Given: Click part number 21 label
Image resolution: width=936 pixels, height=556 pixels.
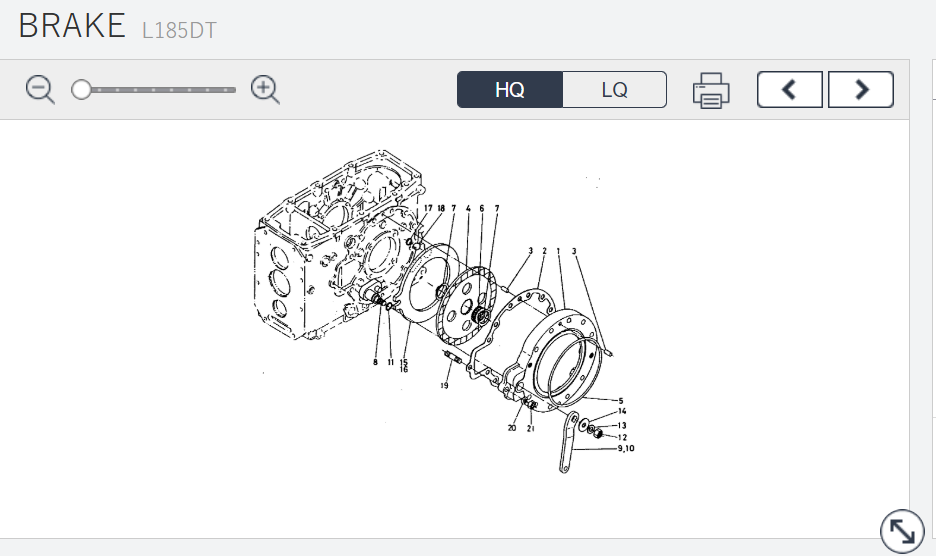Looking at the screenshot, I should (x=531, y=428).
